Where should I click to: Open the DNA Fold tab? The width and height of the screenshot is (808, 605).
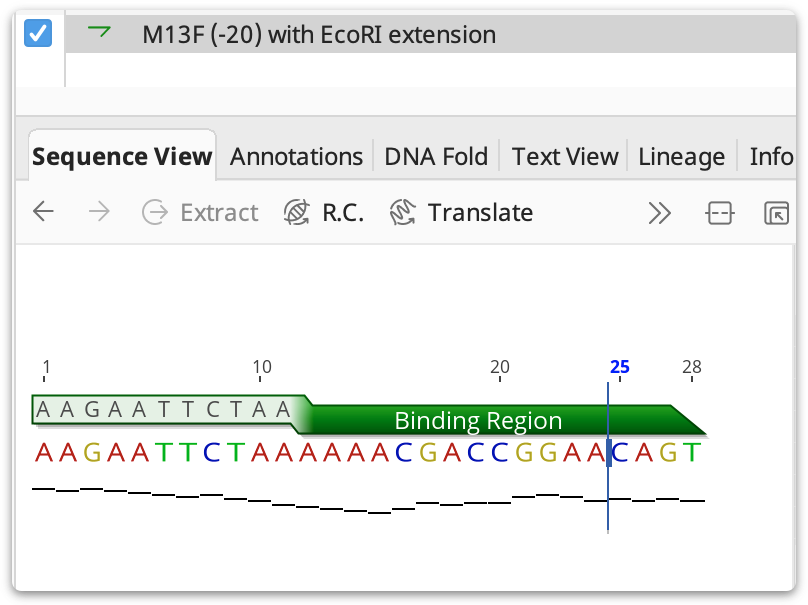pyautogui.click(x=436, y=157)
